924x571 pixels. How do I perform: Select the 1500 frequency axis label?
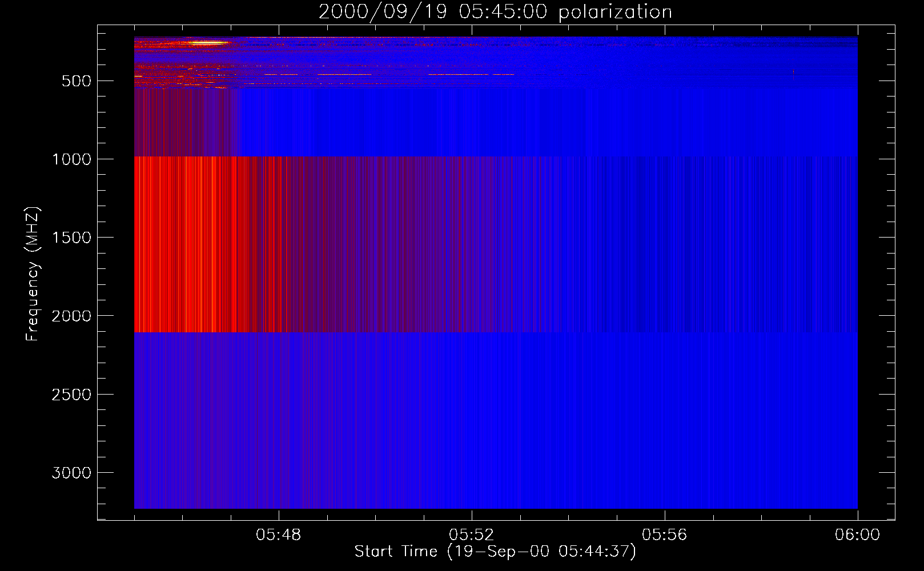pyautogui.click(x=71, y=238)
